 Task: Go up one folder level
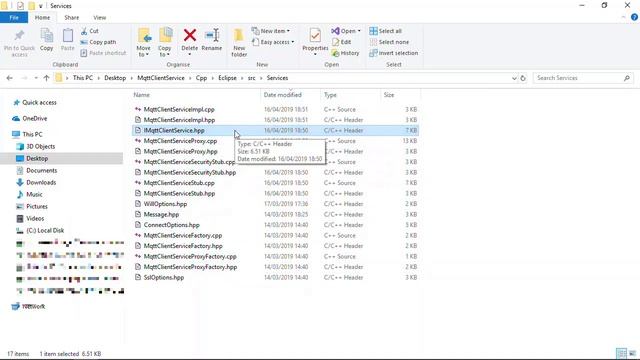[46, 78]
